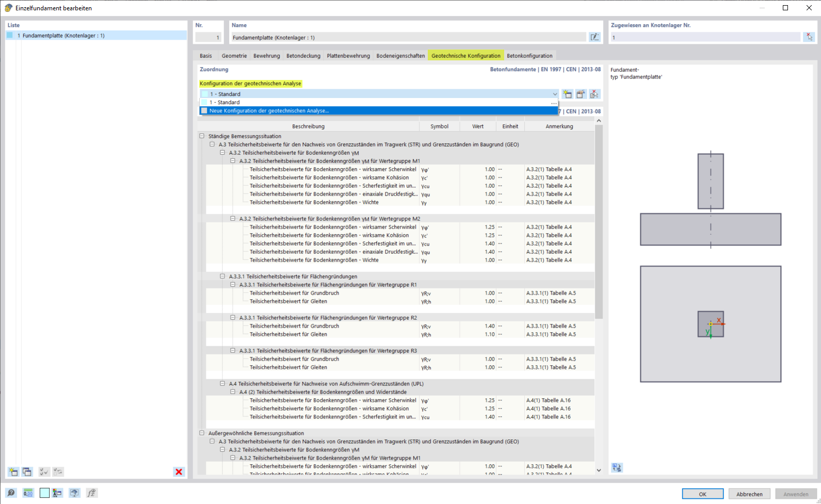Click the small column section in foundation plan view

click(x=711, y=324)
